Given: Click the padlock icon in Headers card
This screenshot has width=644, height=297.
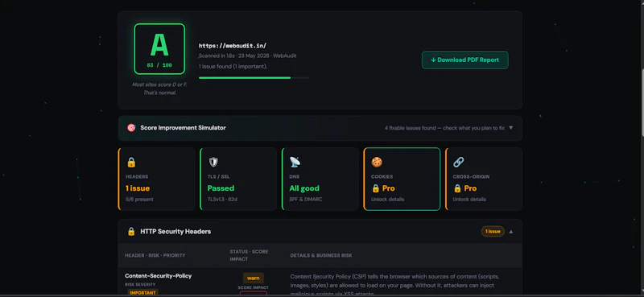Looking at the screenshot, I should [131, 163].
